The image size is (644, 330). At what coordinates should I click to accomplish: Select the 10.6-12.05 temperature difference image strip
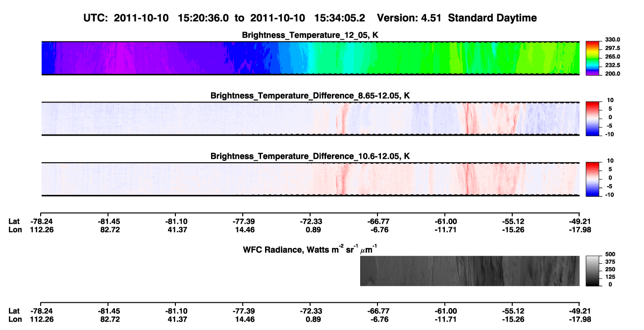pos(310,179)
